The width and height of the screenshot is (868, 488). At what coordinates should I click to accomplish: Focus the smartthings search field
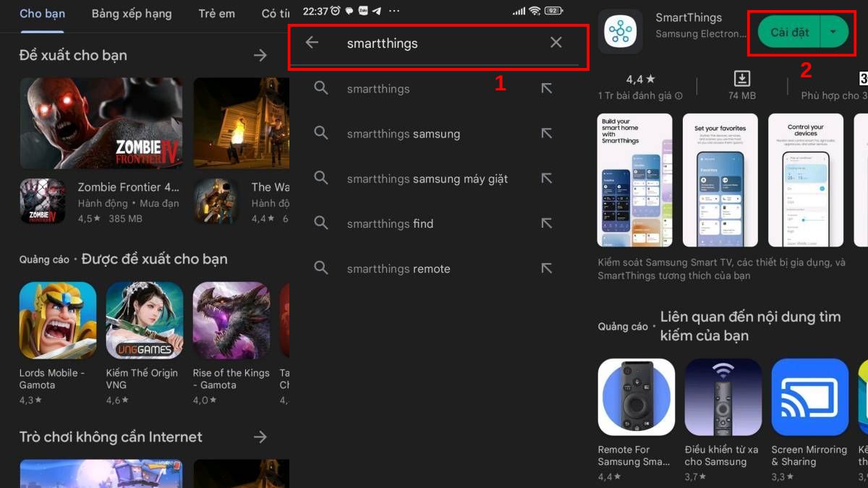(x=434, y=43)
